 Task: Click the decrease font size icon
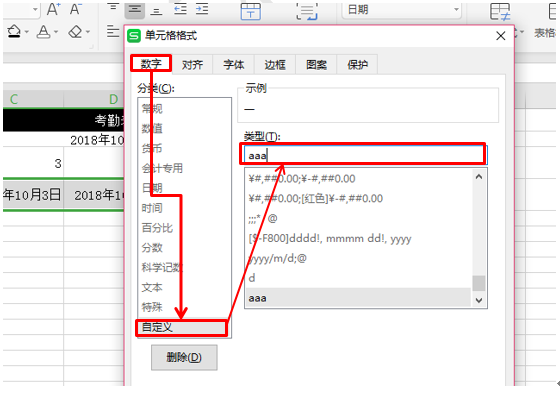(75, 9)
